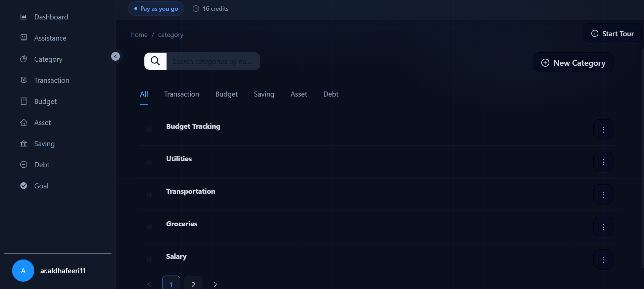Screen dimensions: 644x289
Task: Go to next page arrow
Action: tap(216, 284)
